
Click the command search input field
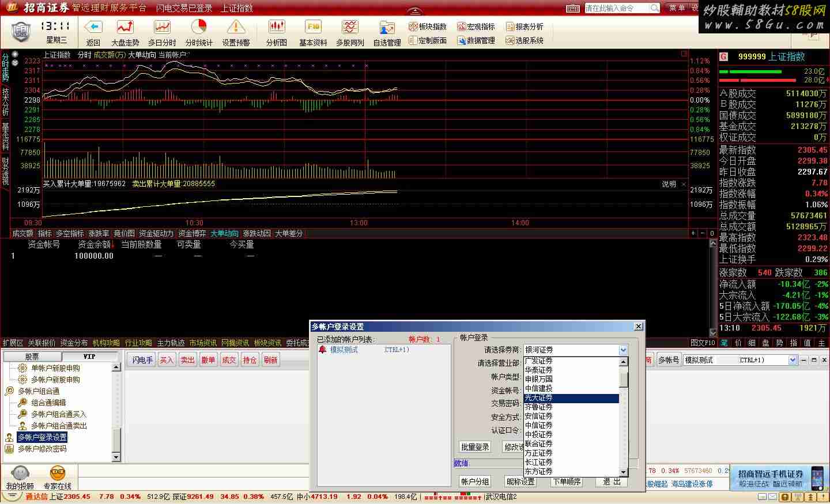click(616, 8)
